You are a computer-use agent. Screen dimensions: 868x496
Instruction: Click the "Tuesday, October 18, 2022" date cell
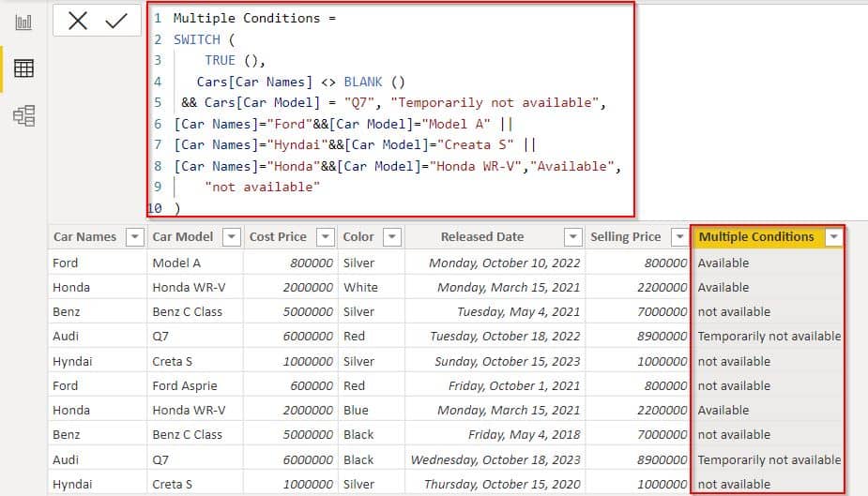point(505,337)
